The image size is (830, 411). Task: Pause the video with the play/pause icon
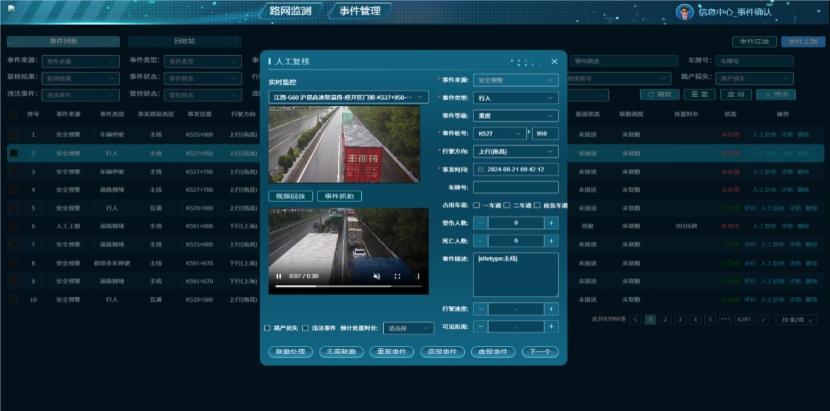coord(278,276)
